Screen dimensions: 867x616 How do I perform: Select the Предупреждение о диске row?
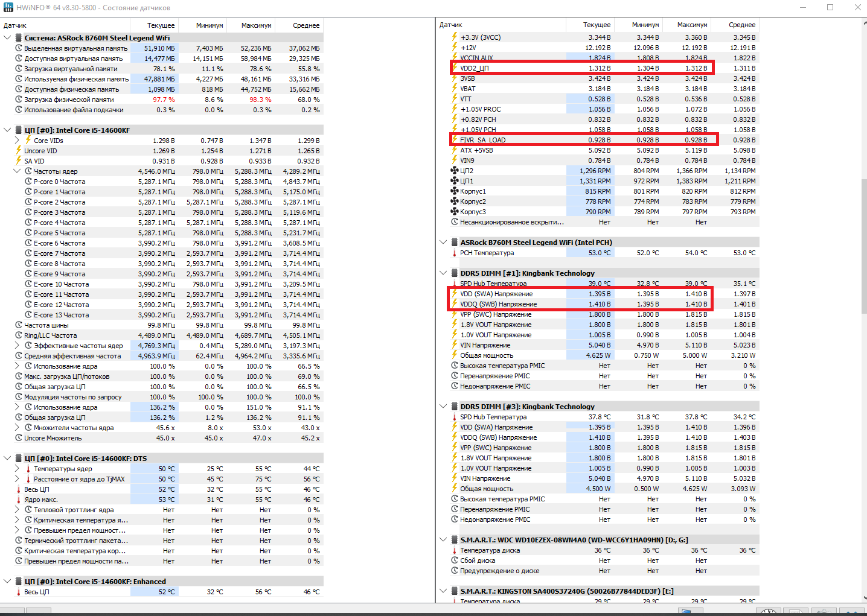coord(598,571)
